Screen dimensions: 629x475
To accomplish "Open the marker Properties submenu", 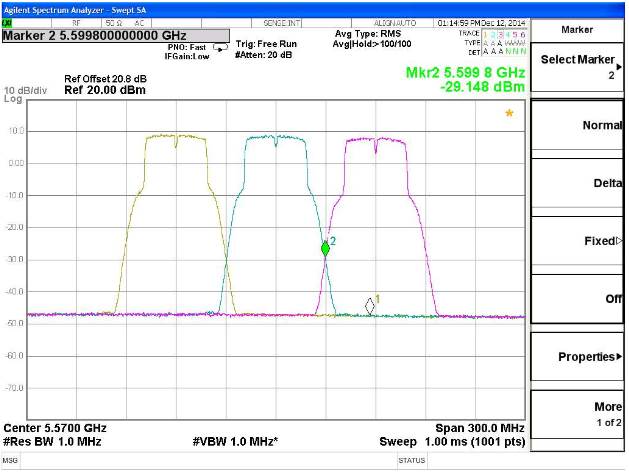I will [x=577, y=357].
